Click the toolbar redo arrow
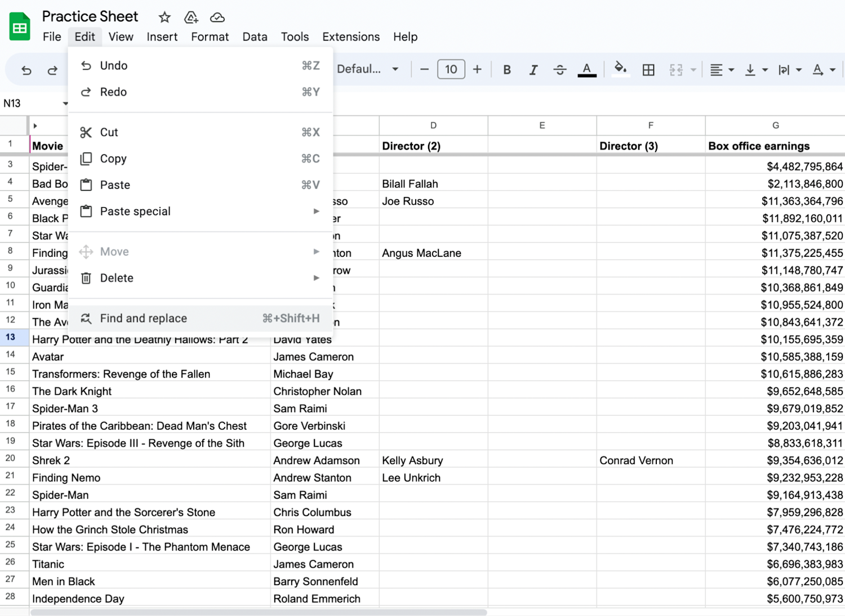Viewport: 845px width, 616px height. (52, 70)
